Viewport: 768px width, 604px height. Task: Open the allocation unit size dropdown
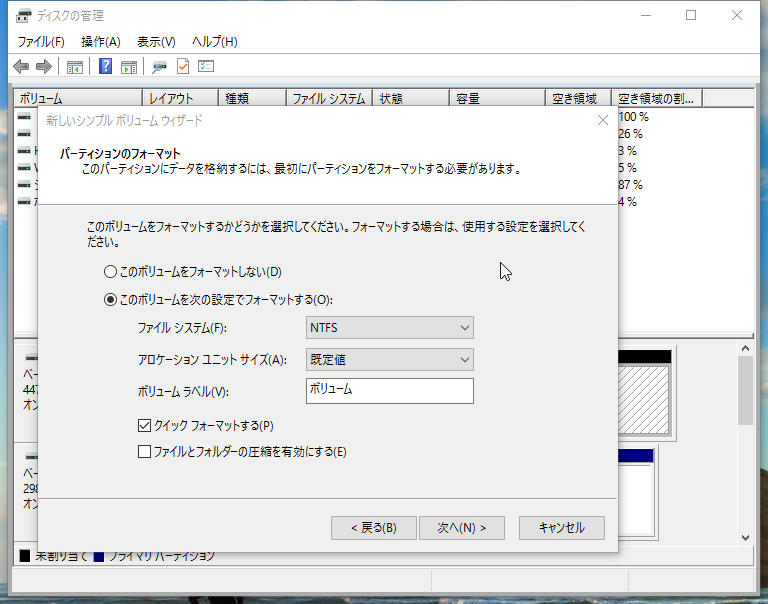point(390,360)
